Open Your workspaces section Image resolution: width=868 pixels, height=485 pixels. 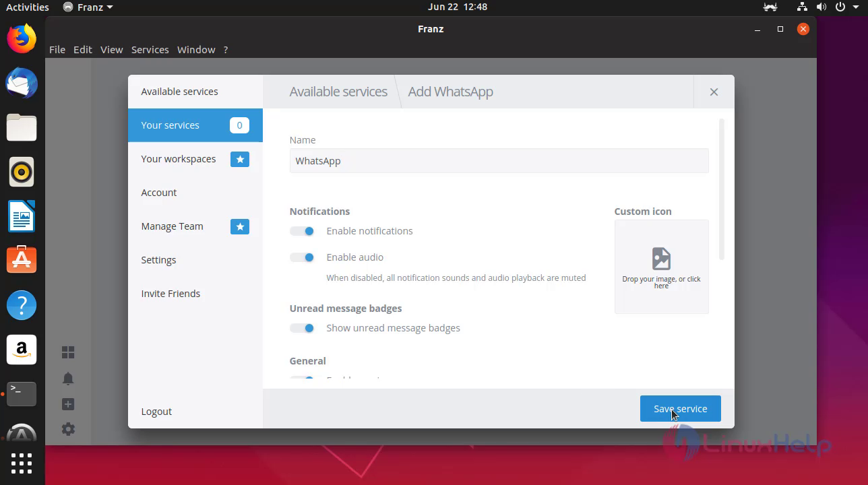click(195, 159)
